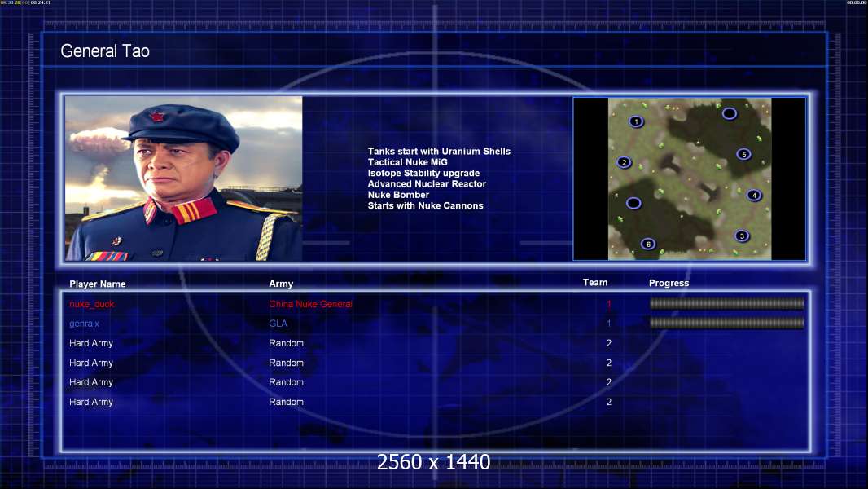Click start position marker 3 on minimap
868x489 pixels.
coord(742,236)
